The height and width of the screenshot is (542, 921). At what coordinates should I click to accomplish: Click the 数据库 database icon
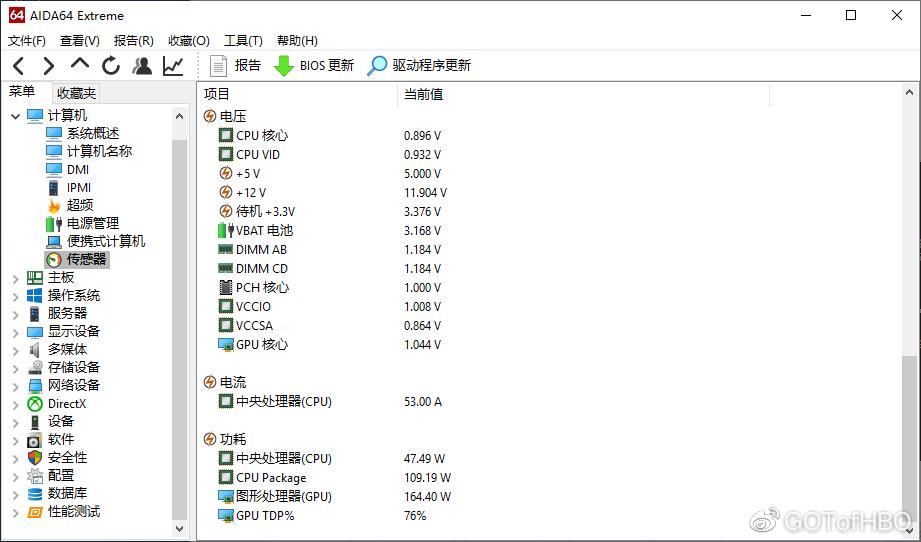click(35, 494)
